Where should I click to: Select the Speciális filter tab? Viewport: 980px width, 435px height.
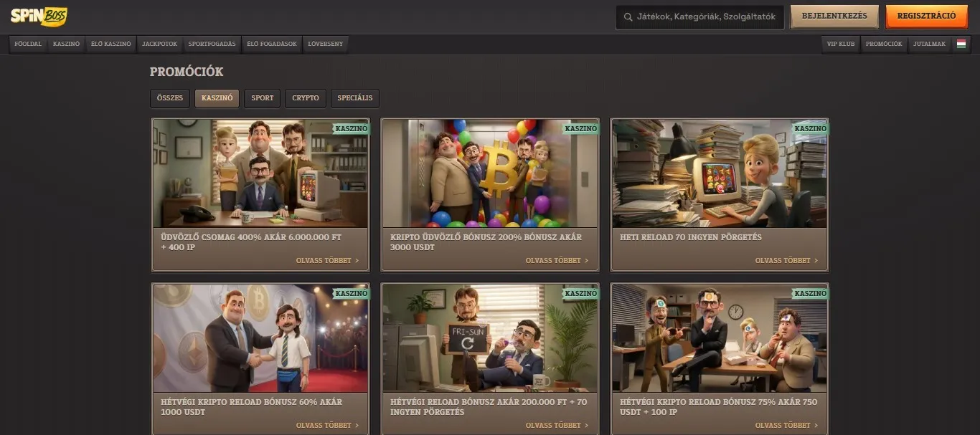[x=355, y=98]
